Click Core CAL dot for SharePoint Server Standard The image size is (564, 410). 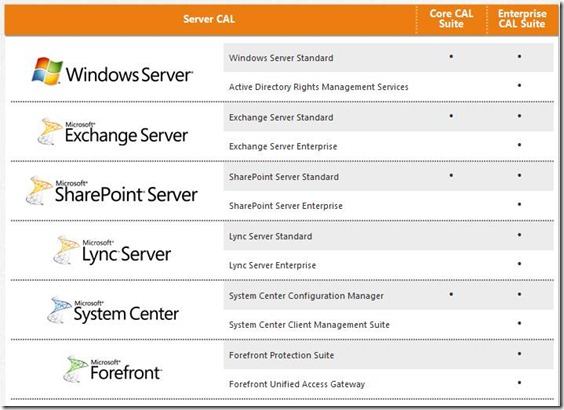coord(451,175)
